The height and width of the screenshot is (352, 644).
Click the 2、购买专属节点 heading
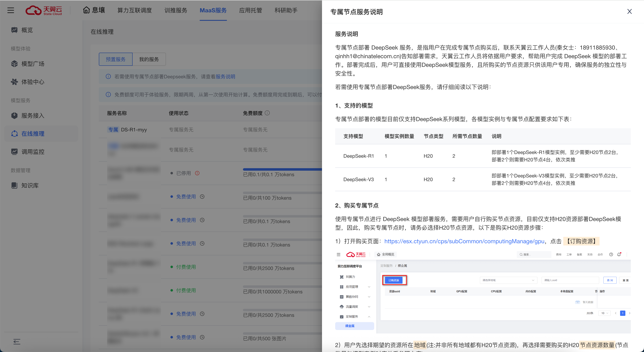point(357,205)
